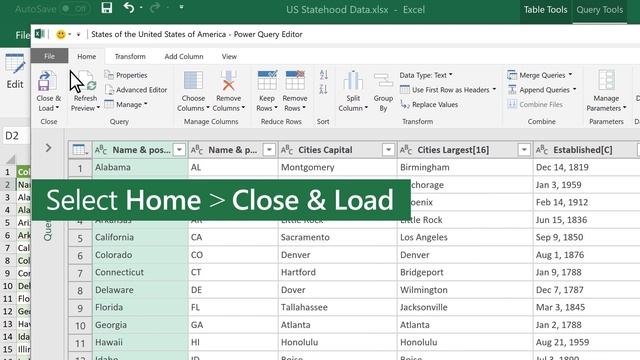640x360 pixels.
Task: Open the query Properties
Action: point(126,75)
